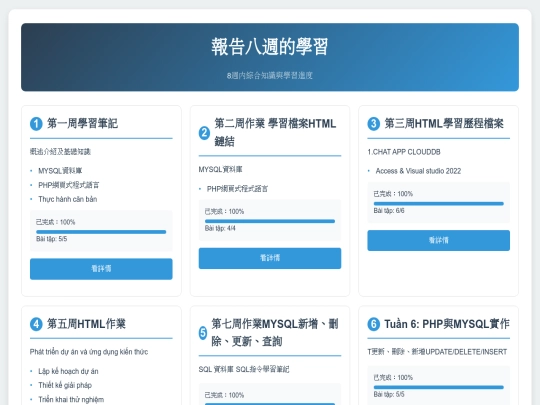The height and width of the screenshot is (405, 540).
Task: Click the Bài tập: 4/4 text
Action: [x=220, y=228]
